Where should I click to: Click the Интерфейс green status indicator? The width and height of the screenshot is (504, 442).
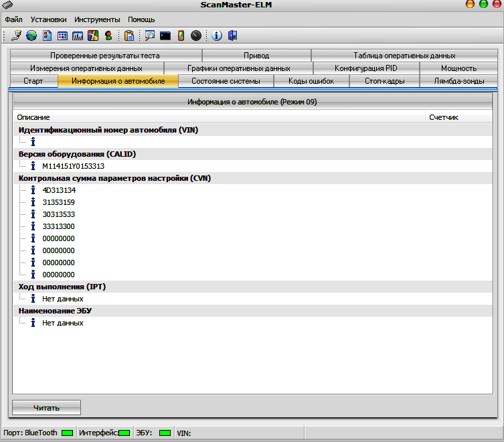click(x=124, y=433)
